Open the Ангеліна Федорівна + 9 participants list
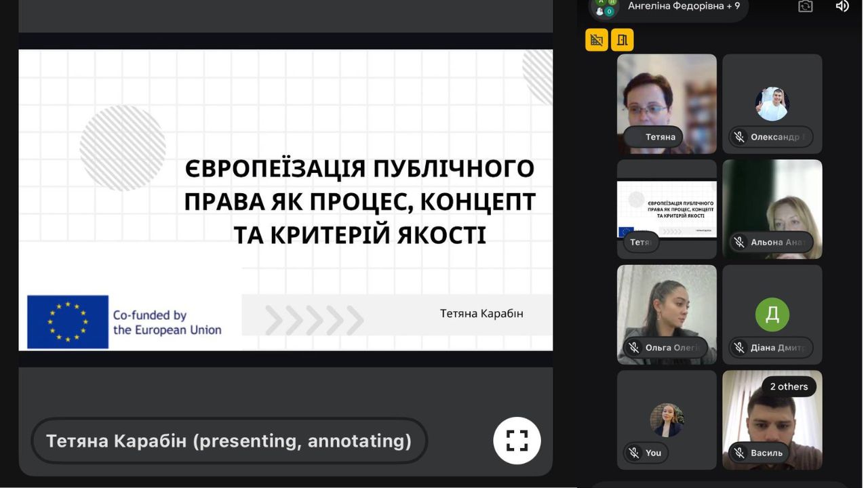Viewport: 868px width, 488px height. (668, 7)
